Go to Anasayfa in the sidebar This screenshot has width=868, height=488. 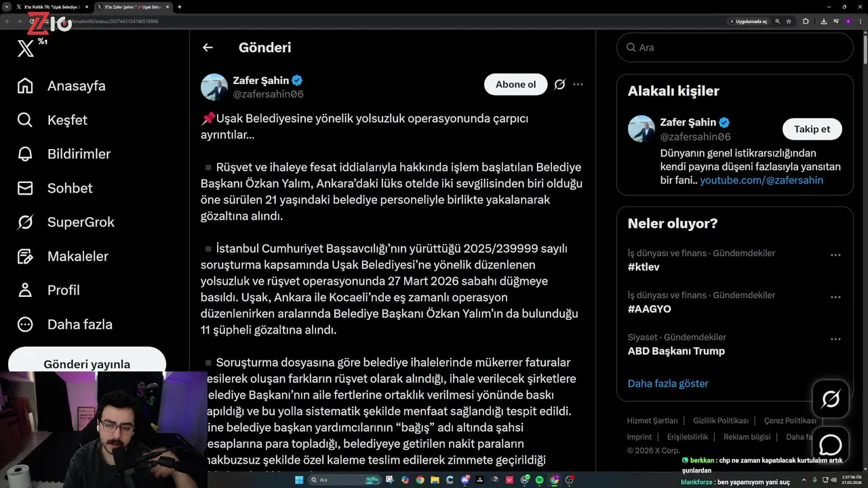click(x=61, y=86)
